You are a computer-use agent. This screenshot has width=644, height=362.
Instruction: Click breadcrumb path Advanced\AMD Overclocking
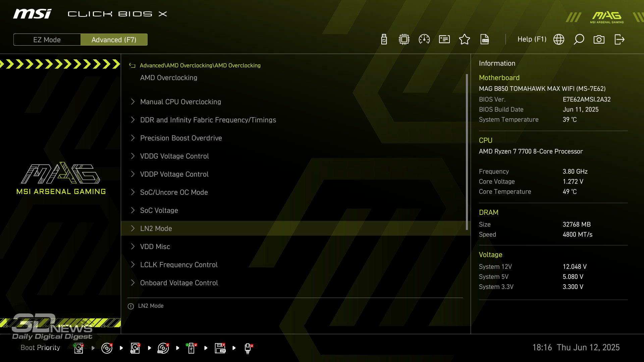(200, 65)
